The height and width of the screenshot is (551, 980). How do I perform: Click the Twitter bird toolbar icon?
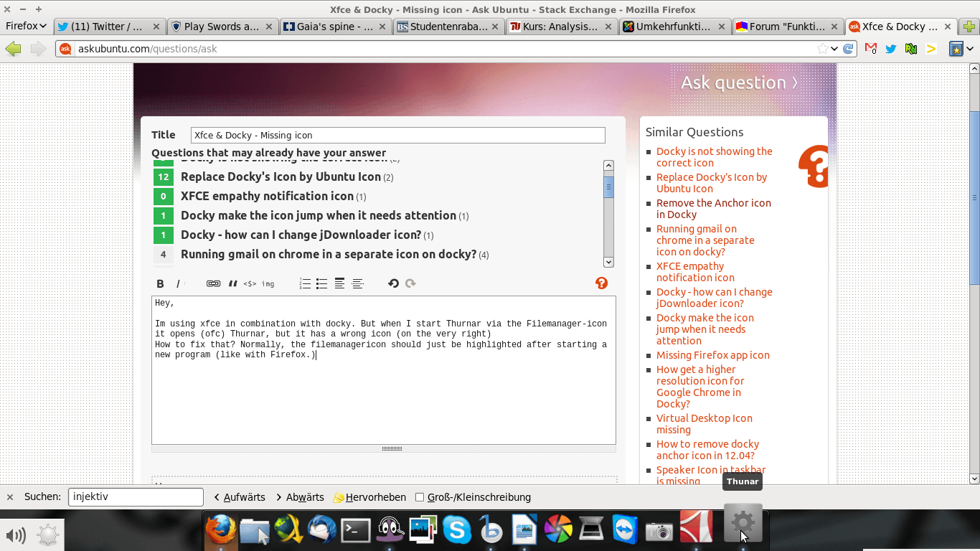coord(891,49)
